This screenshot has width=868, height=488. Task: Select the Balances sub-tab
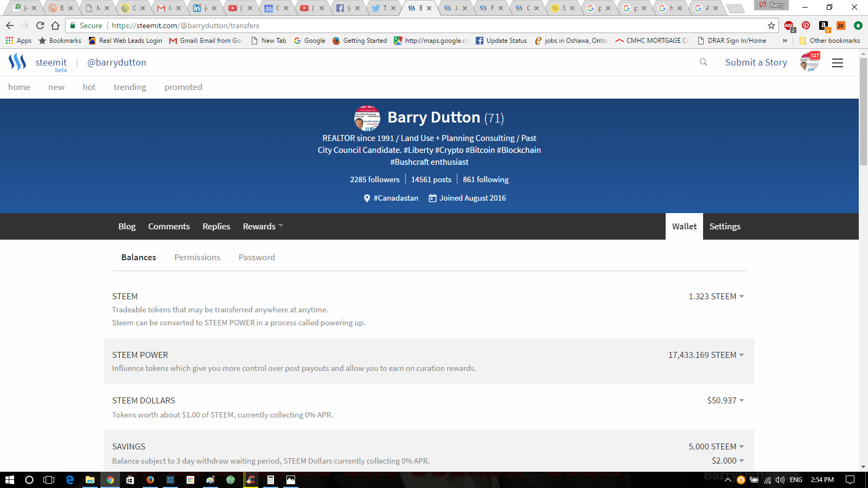pos(139,258)
